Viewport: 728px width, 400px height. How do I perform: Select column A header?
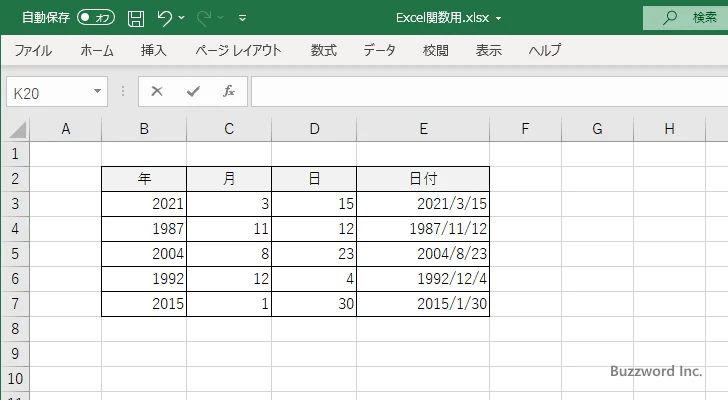click(65, 129)
